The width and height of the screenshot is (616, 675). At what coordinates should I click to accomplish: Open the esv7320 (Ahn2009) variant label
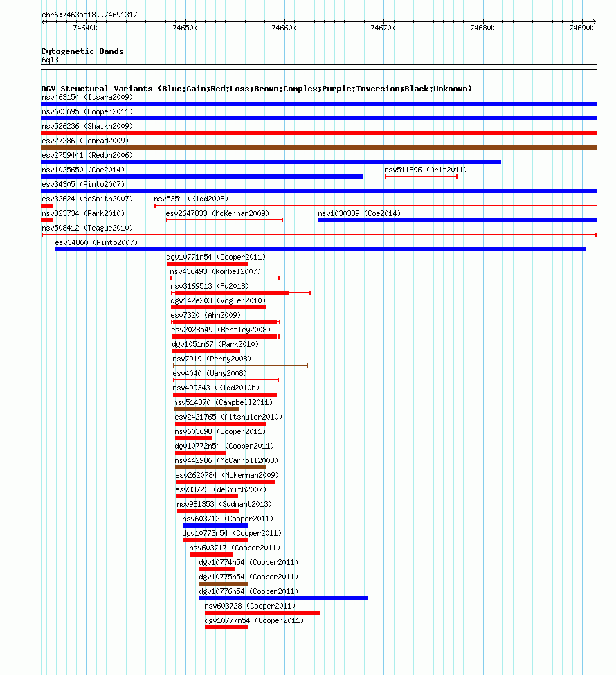point(206,315)
